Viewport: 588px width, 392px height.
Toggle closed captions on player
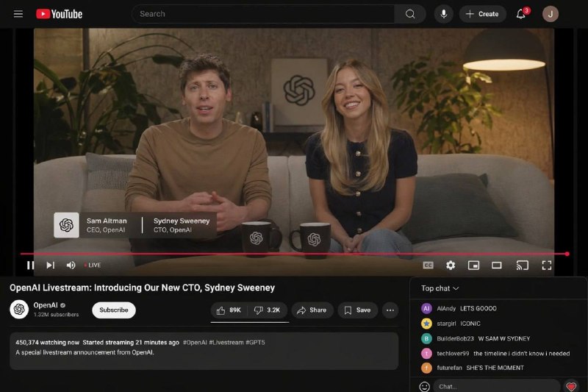[428, 266]
